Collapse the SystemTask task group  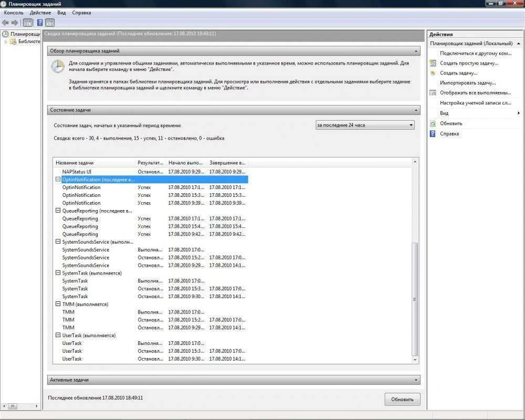58,273
